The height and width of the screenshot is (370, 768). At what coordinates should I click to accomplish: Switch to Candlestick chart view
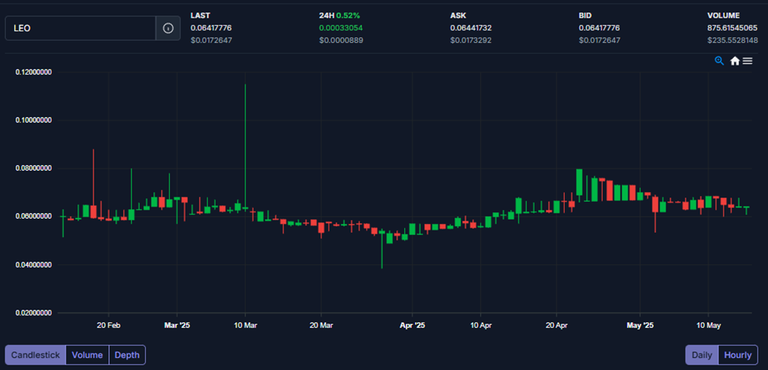(35, 355)
